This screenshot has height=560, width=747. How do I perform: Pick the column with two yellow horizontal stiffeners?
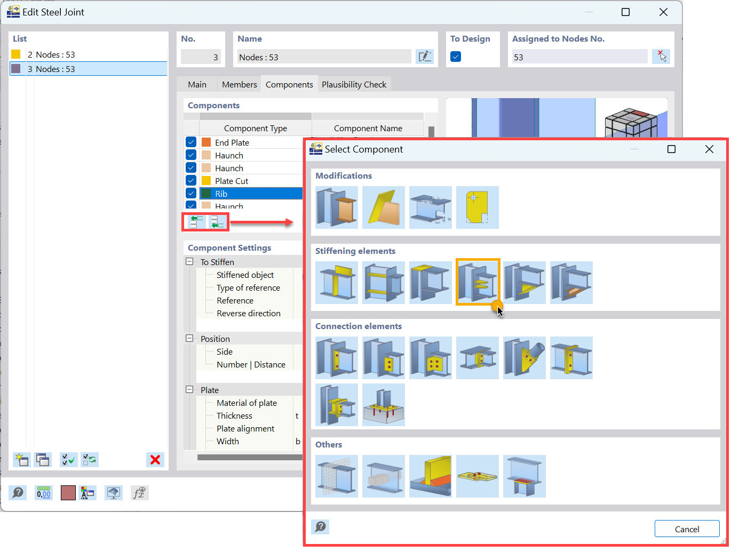point(384,283)
